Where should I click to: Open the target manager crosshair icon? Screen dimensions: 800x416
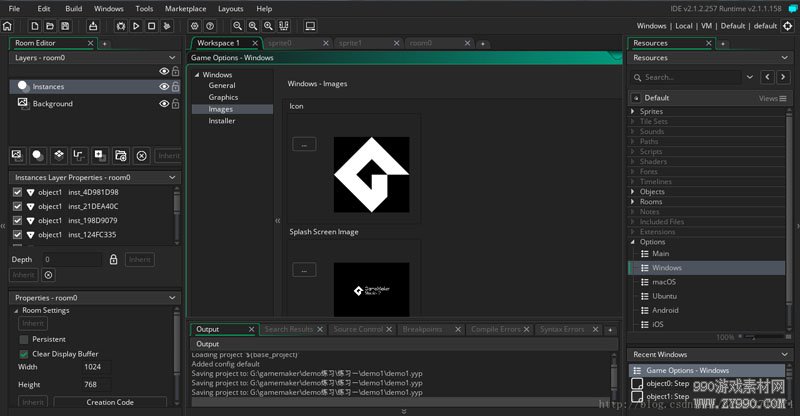[788, 26]
